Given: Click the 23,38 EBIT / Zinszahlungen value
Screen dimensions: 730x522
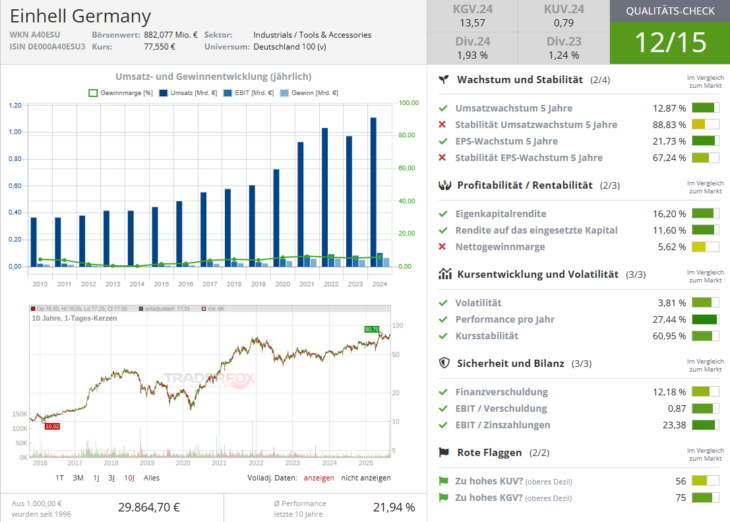Looking at the screenshot, I should [674, 425].
